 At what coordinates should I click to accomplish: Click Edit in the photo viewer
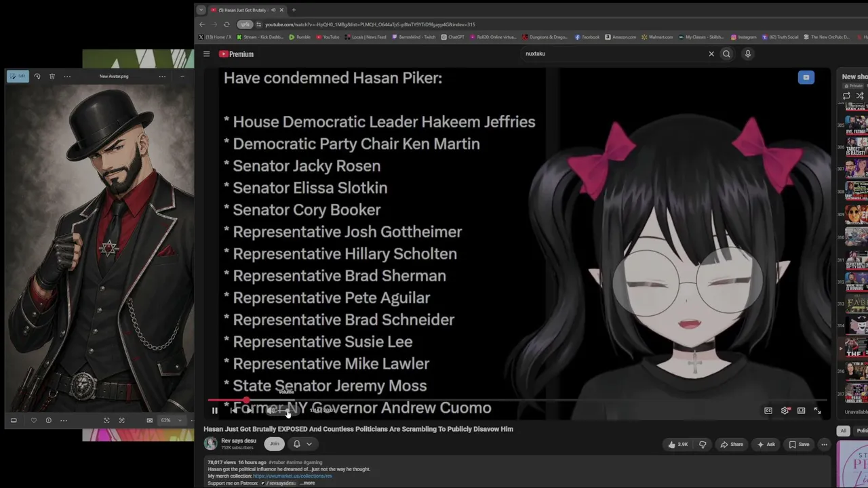coord(18,77)
